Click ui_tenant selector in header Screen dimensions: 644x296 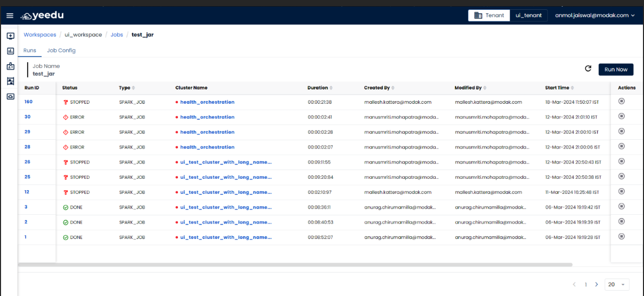coord(529,15)
